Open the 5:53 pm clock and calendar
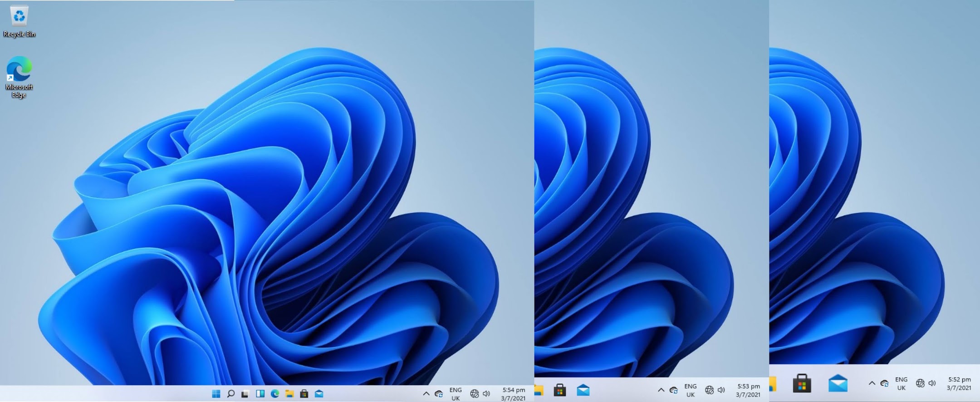The height and width of the screenshot is (402, 980). coord(748,390)
